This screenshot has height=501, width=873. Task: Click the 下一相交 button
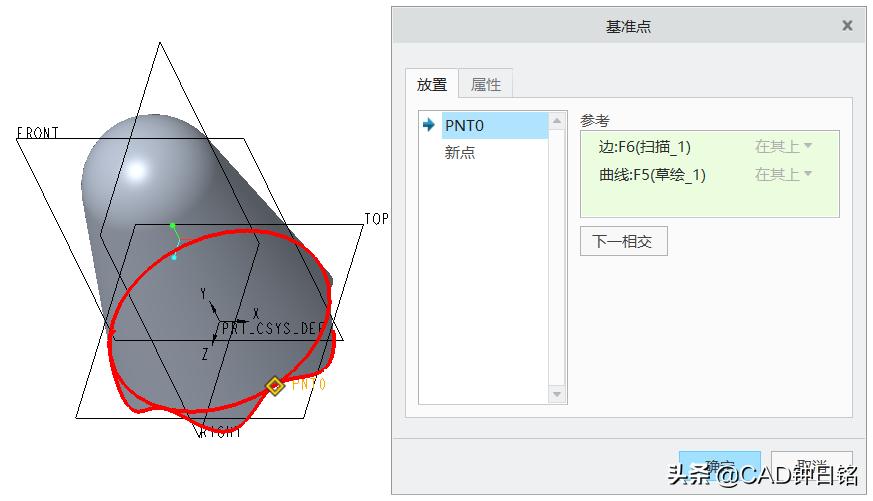tap(623, 241)
